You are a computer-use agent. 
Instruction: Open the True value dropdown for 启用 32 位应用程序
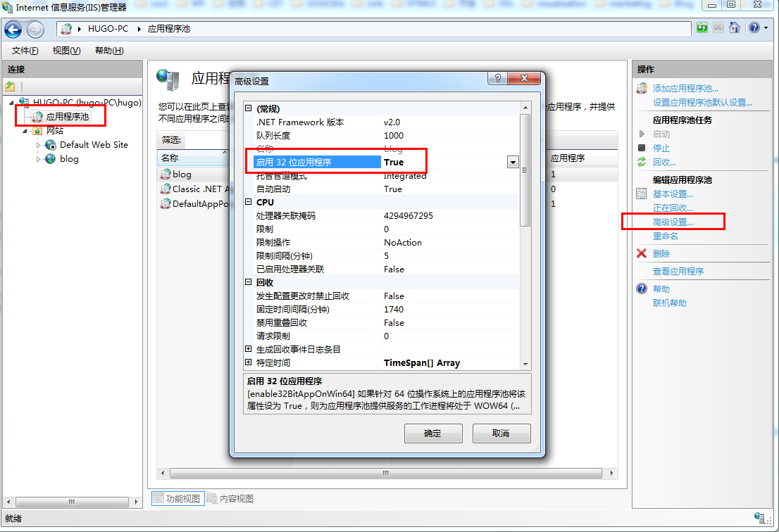[x=513, y=163]
